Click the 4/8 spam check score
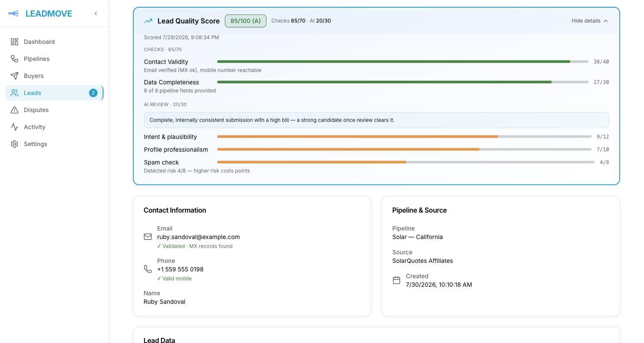 click(604, 162)
